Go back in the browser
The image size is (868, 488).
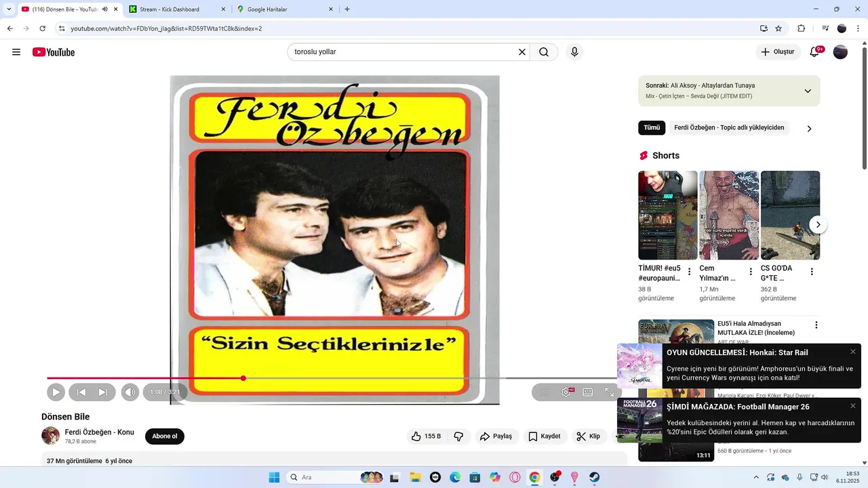click(9, 28)
